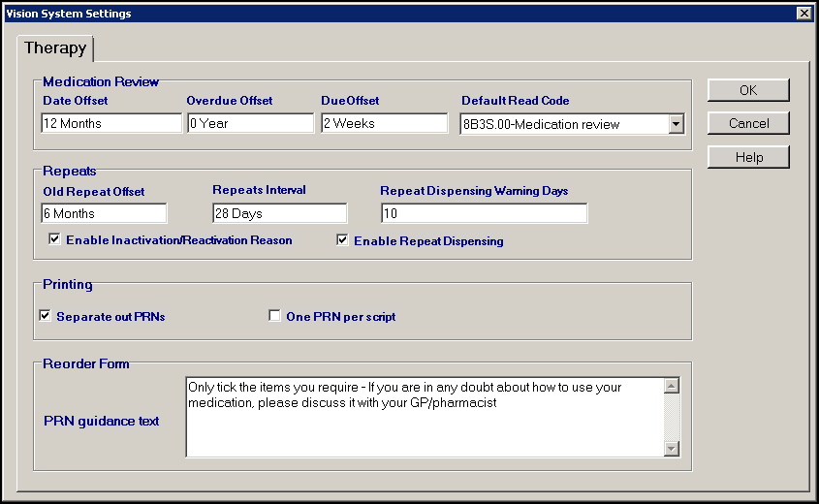Screen dimensions: 819x504
Task: Click the OK button
Action: 748,90
